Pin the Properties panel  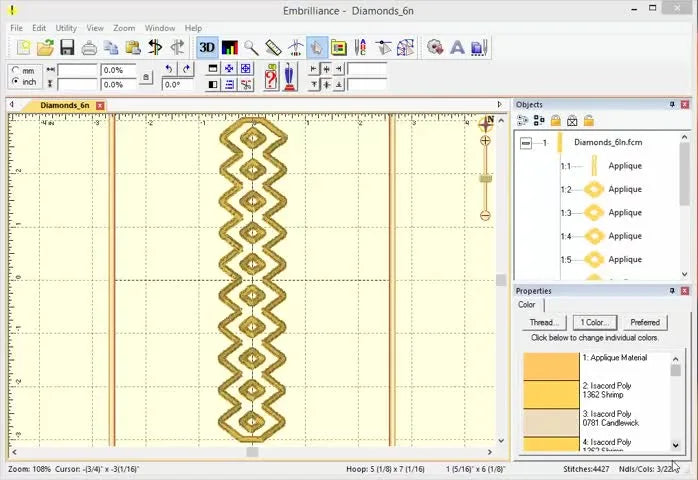pyautogui.click(x=672, y=291)
